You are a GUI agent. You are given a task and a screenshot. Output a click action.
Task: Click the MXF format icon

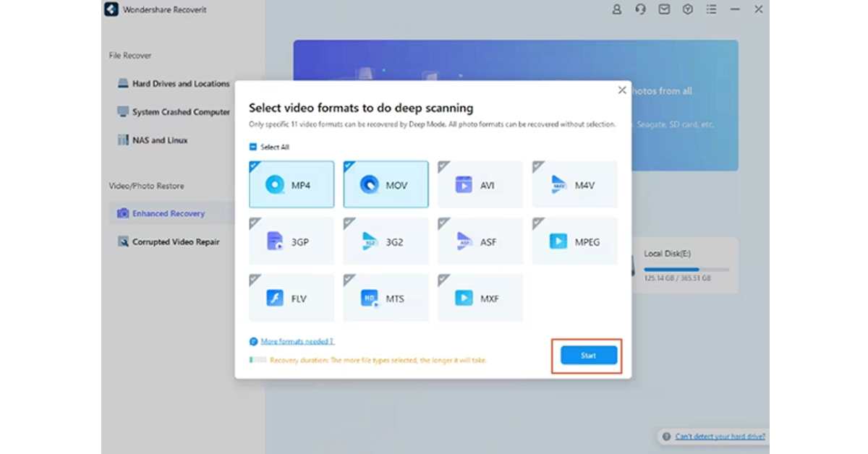pyautogui.click(x=464, y=298)
